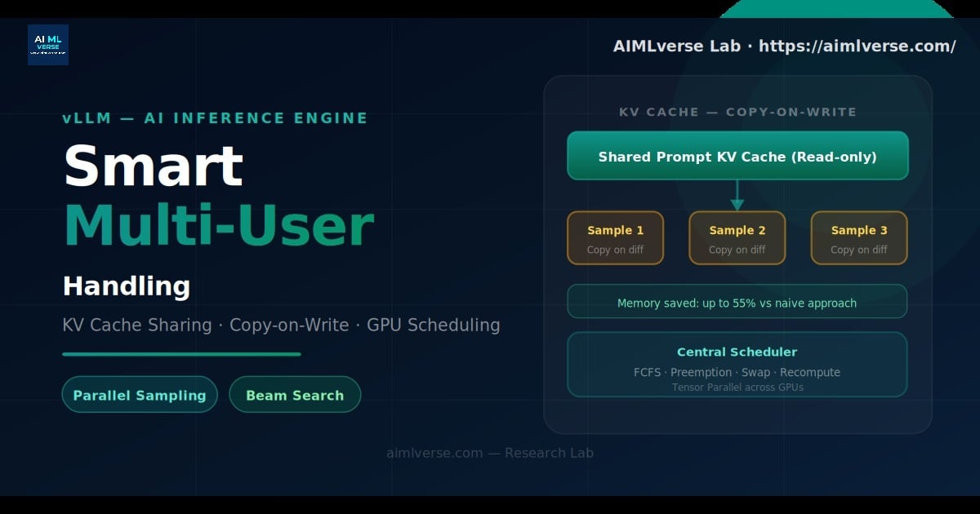Expand the memory saved banner
Image resolution: width=980 pixels, height=514 pixels.
pyautogui.click(x=737, y=301)
